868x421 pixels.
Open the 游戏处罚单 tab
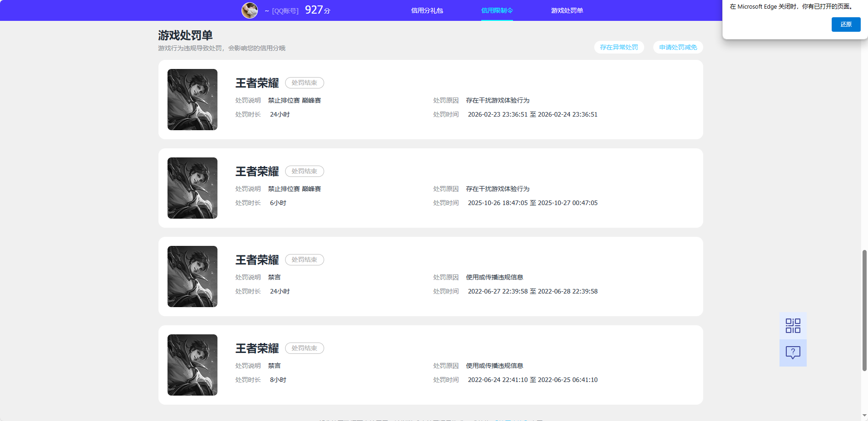point(567,10)
